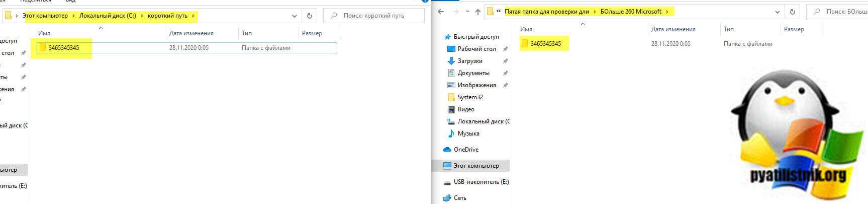Open Загрузки in the navigation pane
The image size is (868, 204).
click(x=469, y=61)
